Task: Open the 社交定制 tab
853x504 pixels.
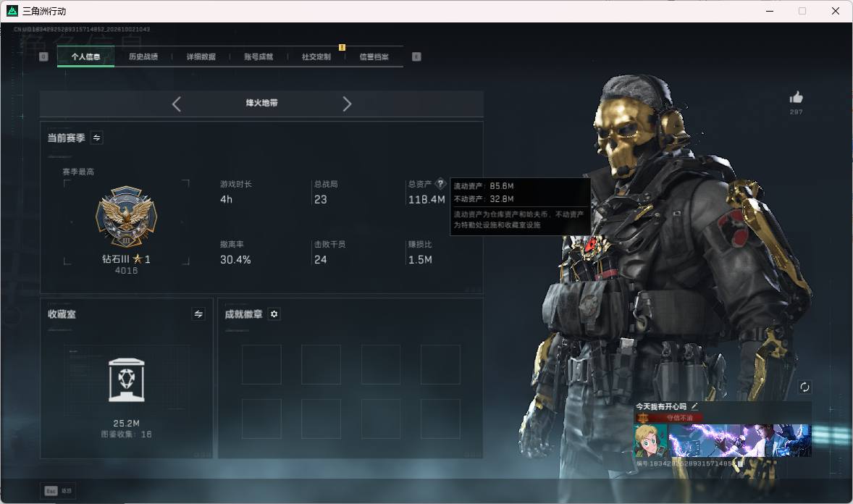Action: click(316, 56)
